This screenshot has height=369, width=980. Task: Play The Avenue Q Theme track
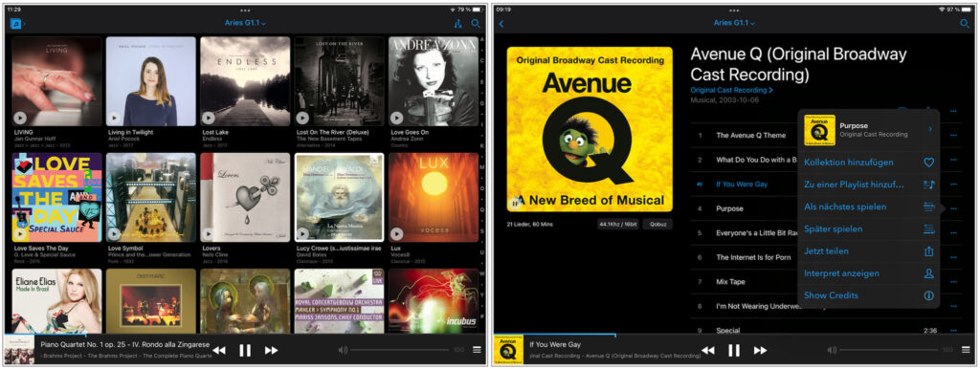[x=750, y=136]
